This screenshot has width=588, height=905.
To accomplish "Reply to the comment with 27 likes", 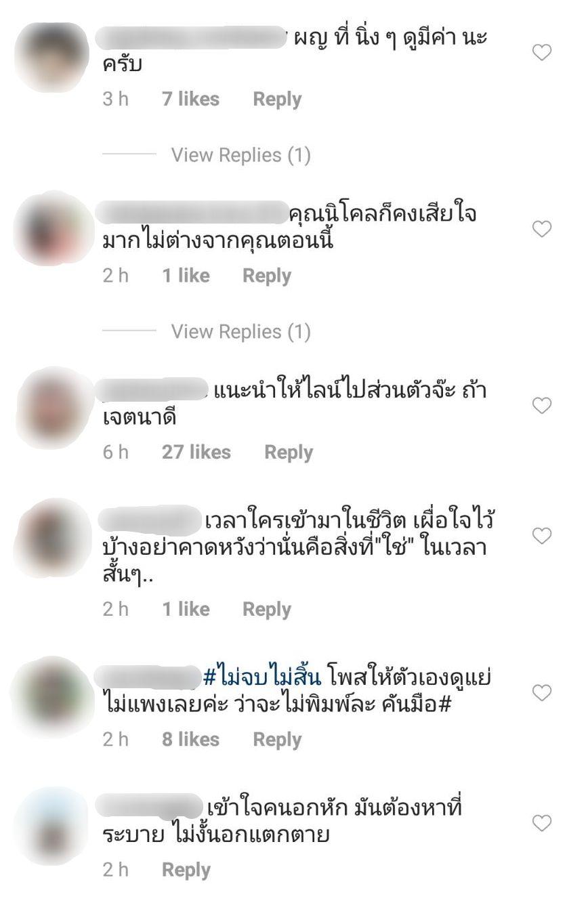I will [289, 452].
